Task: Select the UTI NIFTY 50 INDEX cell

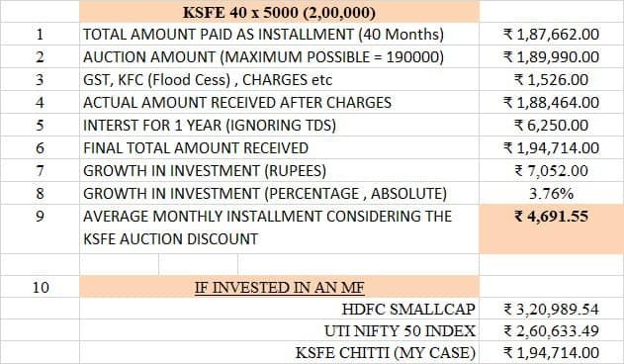Action: 280,330
